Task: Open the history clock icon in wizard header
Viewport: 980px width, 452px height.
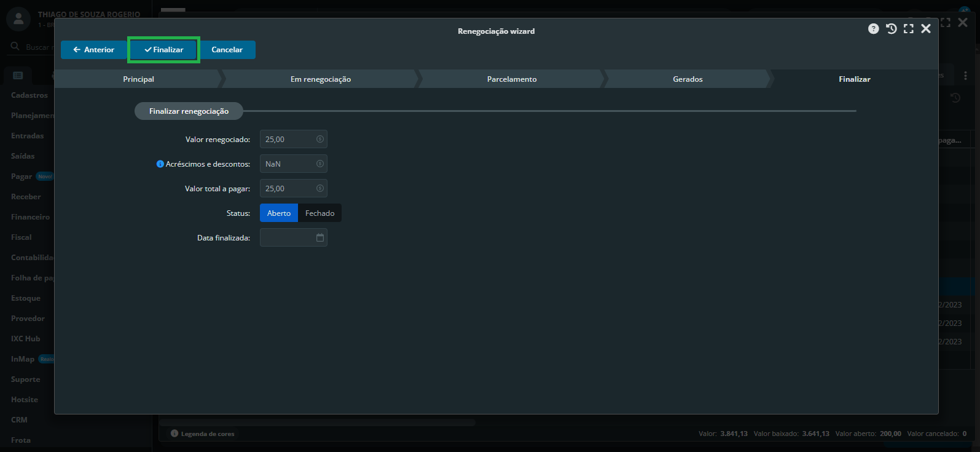Action: coord(891,29)
